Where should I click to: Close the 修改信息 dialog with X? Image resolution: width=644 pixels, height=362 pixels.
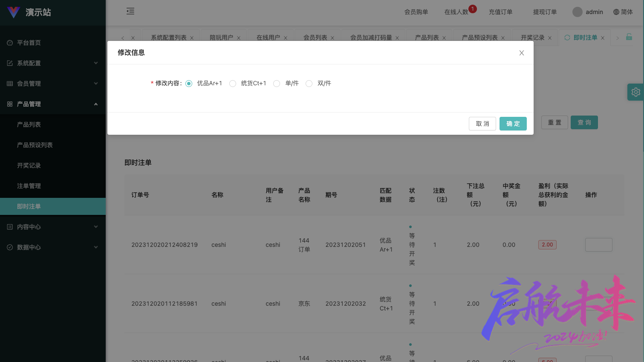[x=522, y=53]
